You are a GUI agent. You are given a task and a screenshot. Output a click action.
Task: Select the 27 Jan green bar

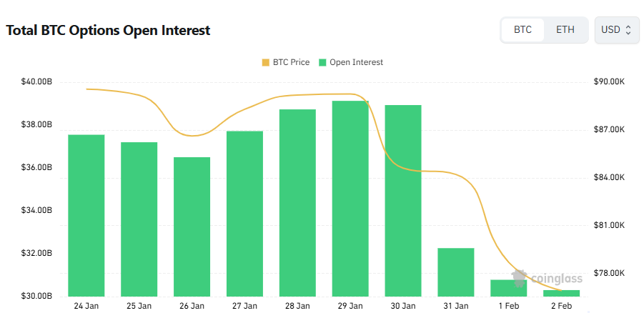pyautogui.click(x=245, y=214)
